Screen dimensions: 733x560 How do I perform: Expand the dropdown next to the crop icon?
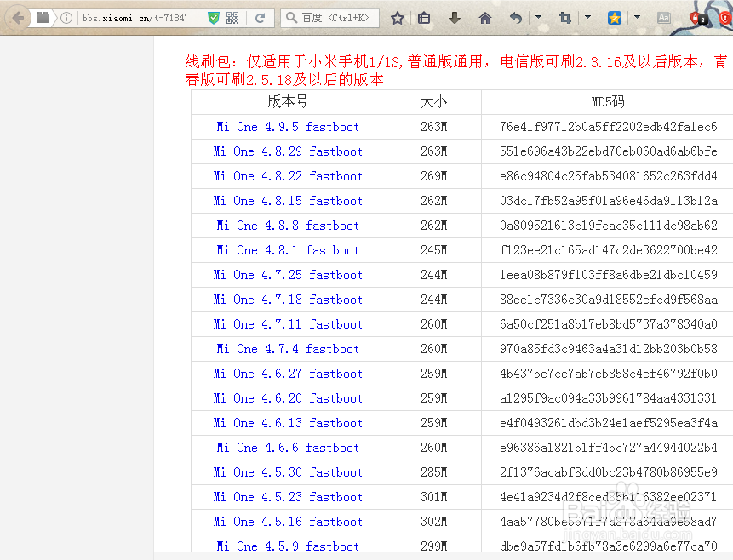pyautogui.click(x=588, y=18)
